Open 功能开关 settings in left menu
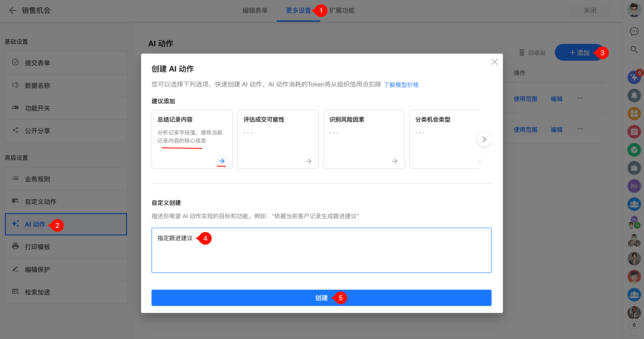The width and height of the screenshot is (644, 339). point(38,108)
